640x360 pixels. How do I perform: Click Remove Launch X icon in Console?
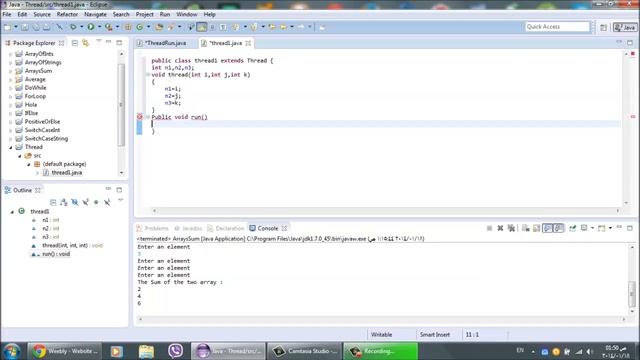(x=500, y=228)
